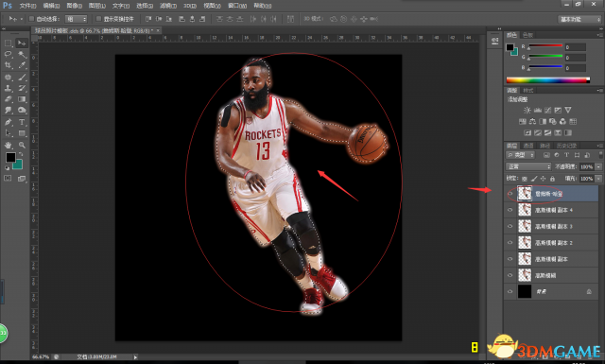The height and width of the screenshot is (364, 605).
Task: Enable the 自动选择 checkbox
Action: coord(31,19)
